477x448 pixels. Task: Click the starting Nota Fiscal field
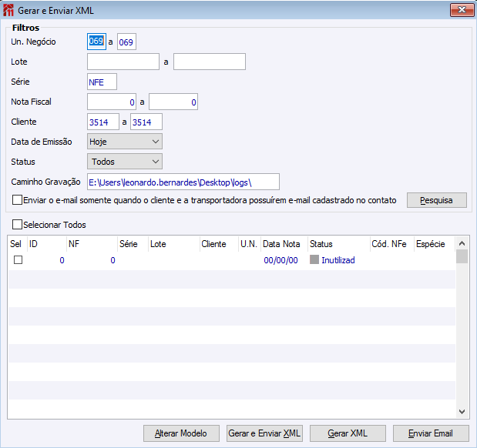pyautogui.click(x=112, y=102)
